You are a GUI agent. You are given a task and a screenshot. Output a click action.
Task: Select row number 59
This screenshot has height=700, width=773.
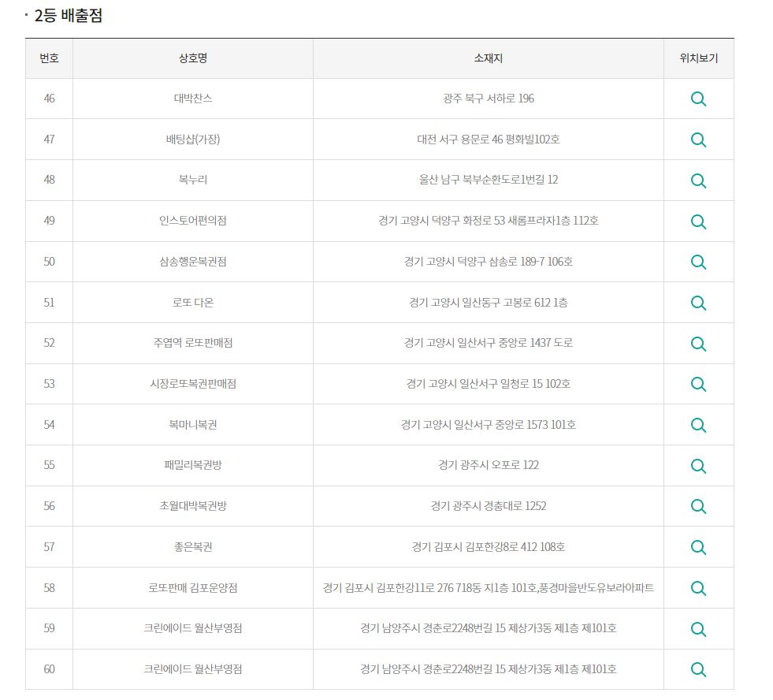coord(50,628)
